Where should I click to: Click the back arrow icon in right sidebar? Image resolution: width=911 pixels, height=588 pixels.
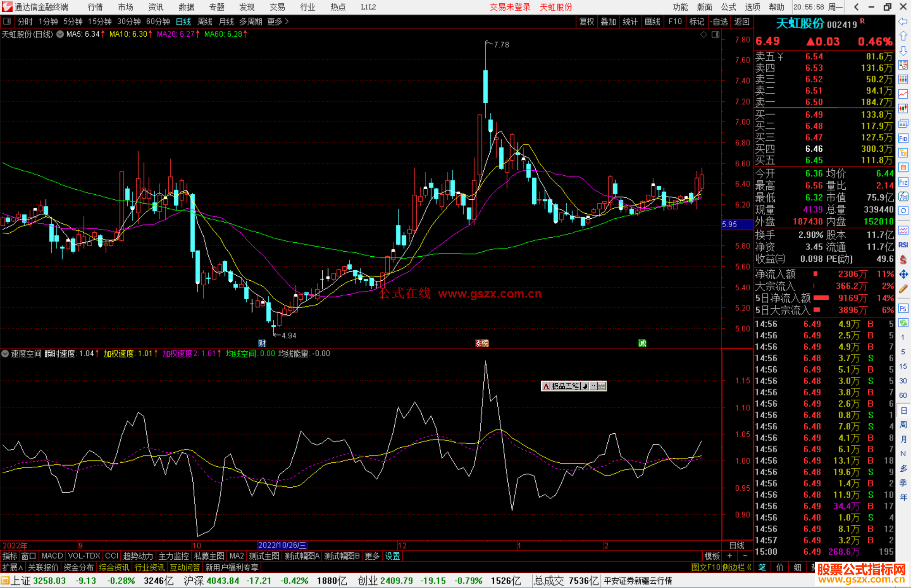(x=903, y=21)
